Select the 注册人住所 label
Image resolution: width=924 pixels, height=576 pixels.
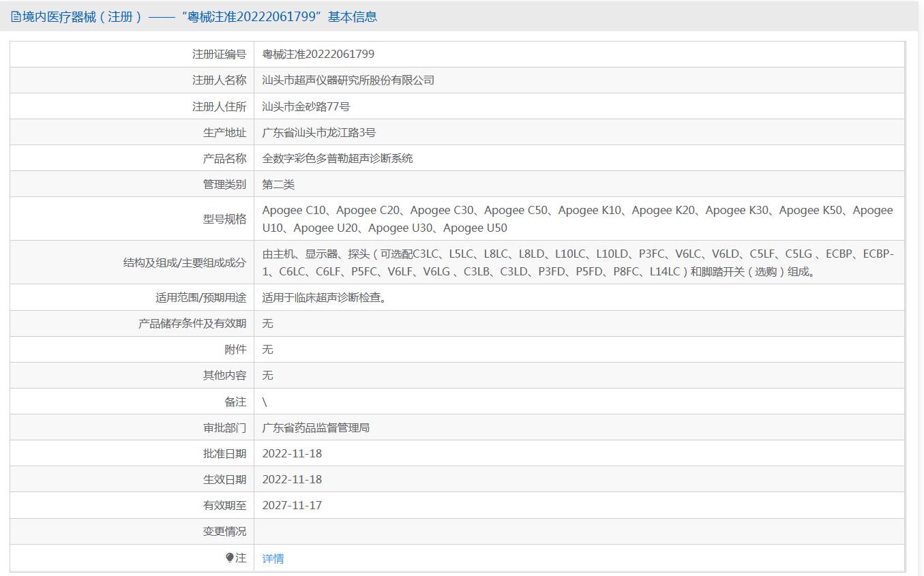(219, 106)
